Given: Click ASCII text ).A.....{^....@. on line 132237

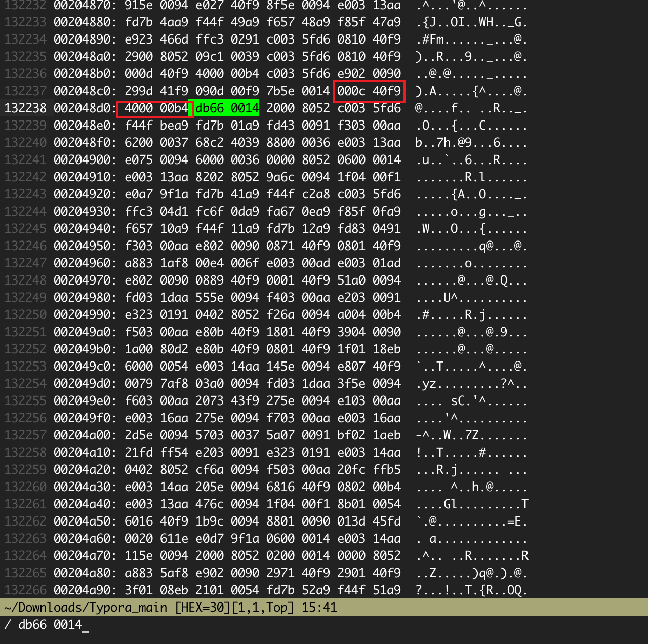Looking at the screenshot, I should (x=471, y=91).
